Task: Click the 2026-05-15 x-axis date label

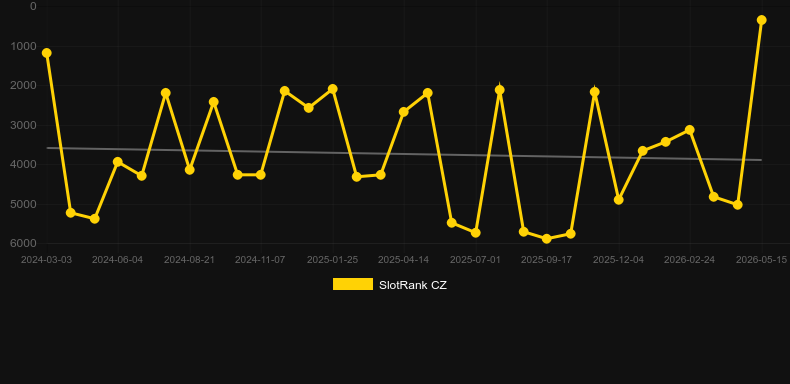Action: pyautogui.click(x=761, y=260)
